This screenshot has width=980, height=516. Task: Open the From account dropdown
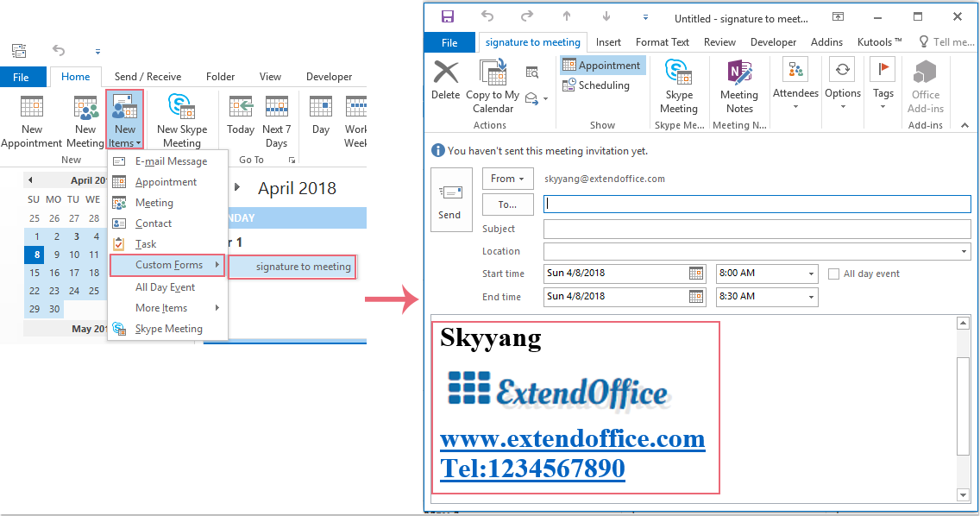(507, 179)
